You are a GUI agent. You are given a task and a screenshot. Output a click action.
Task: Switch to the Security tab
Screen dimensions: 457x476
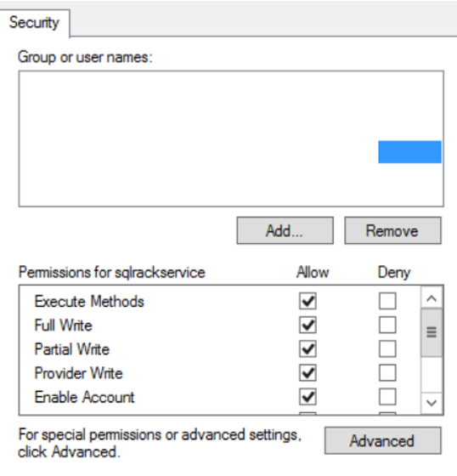point(34,23)
